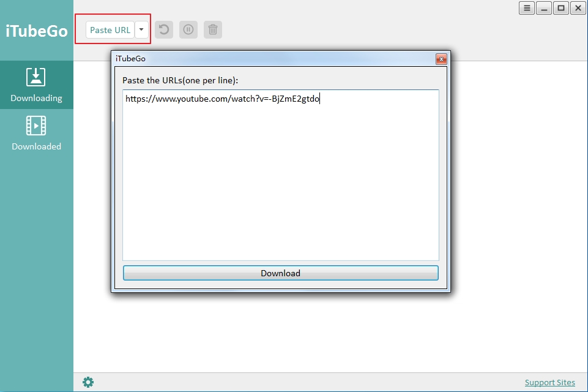
Task: Click the Paste URL button
Action: pyautogui.click(x=110, y=30)
